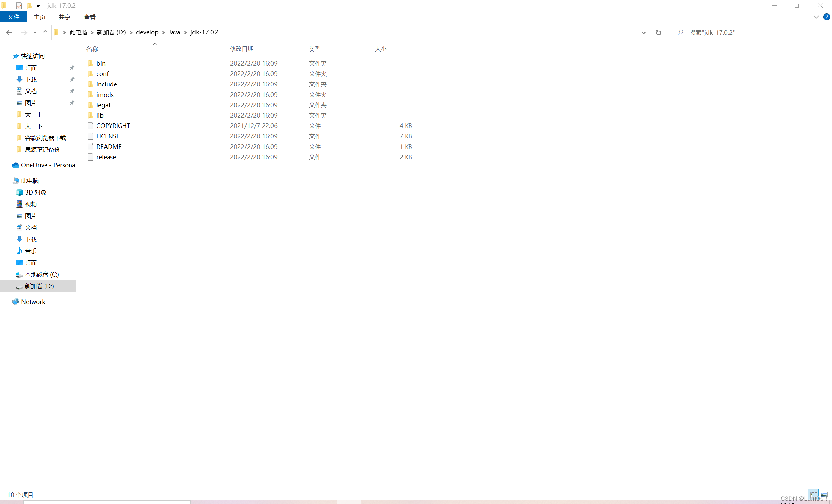Viewport: 832px width, 504px height.
Task: Click the search jdk-17.0.2 input box
Action: pos(753,32)
